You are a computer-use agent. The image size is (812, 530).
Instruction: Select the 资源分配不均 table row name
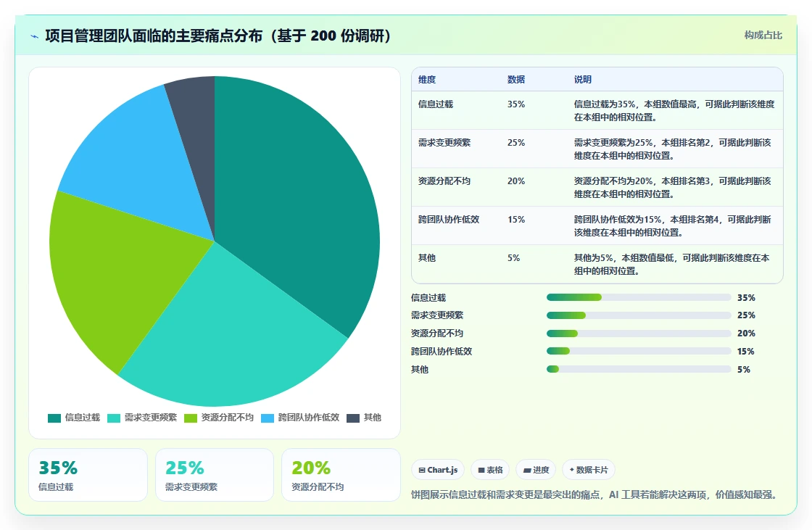click(x=444, y=181)
